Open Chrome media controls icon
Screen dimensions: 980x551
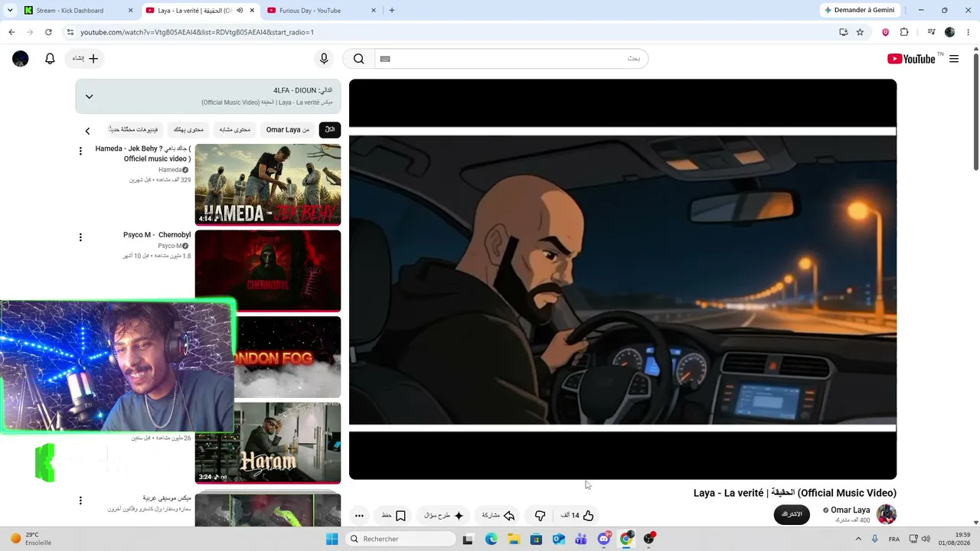[931, 32]
